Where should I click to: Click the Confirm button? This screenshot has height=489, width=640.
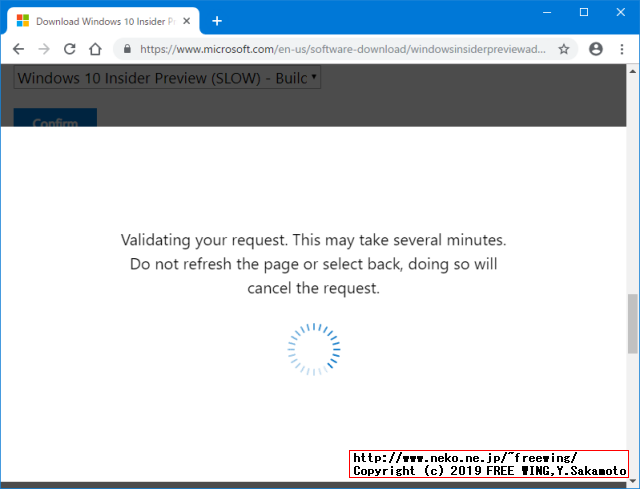(55, 118)
